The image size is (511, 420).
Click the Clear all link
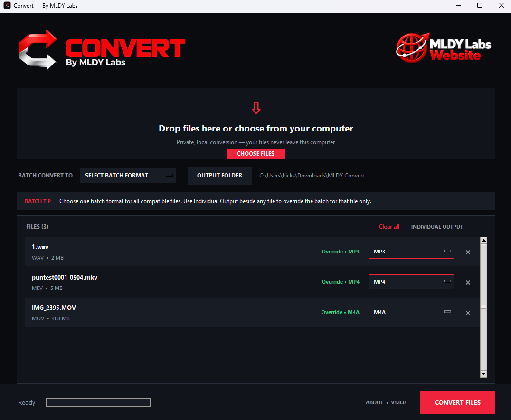click(389, 226)
